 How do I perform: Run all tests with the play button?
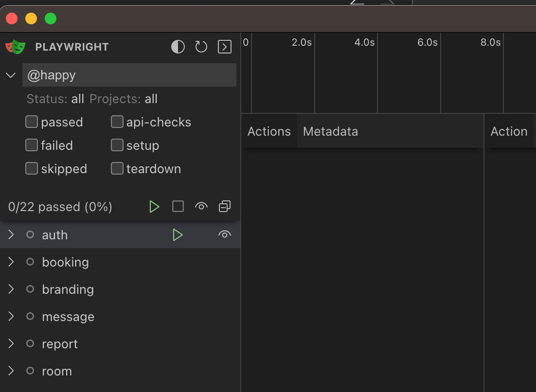(154, 206)
